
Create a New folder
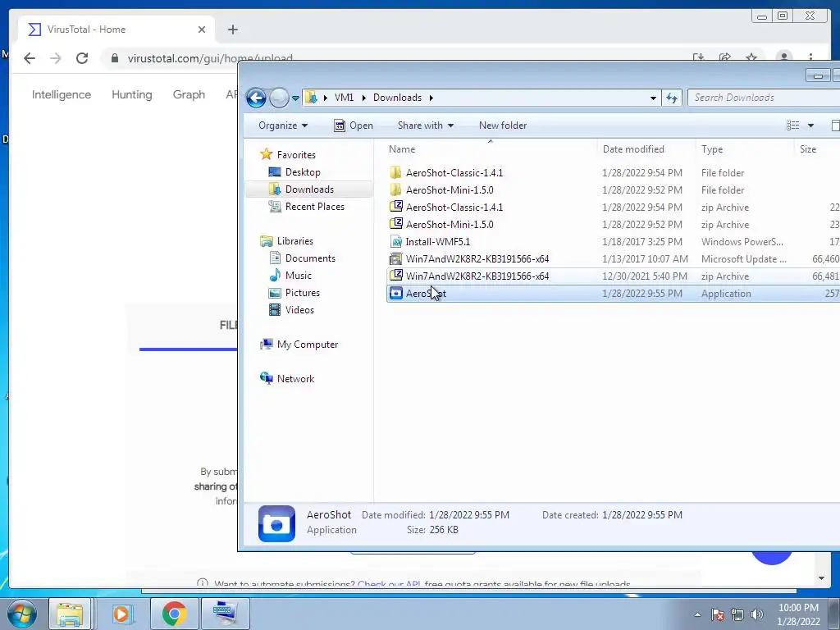pos(503,126)
